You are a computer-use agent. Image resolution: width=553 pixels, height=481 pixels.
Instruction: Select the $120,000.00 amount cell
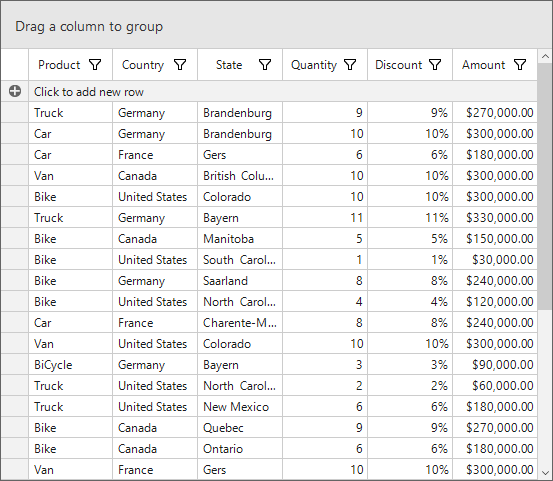(495, 302)
